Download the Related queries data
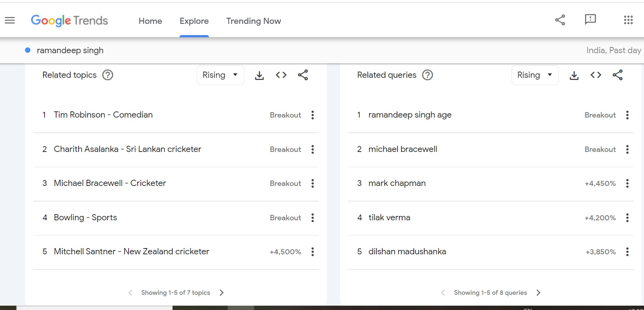This screenshot has height=310, width=644. pyautogui.click(x=574, y=75)
